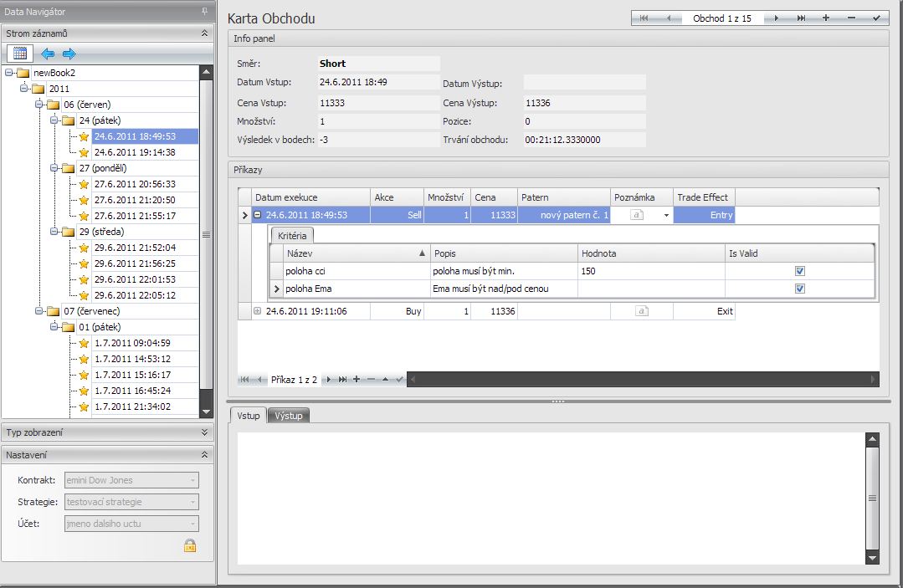This screenshot has height=588, width=903.
Task: Add a new Obchod with plus icon
Action: tap(826, 18)
